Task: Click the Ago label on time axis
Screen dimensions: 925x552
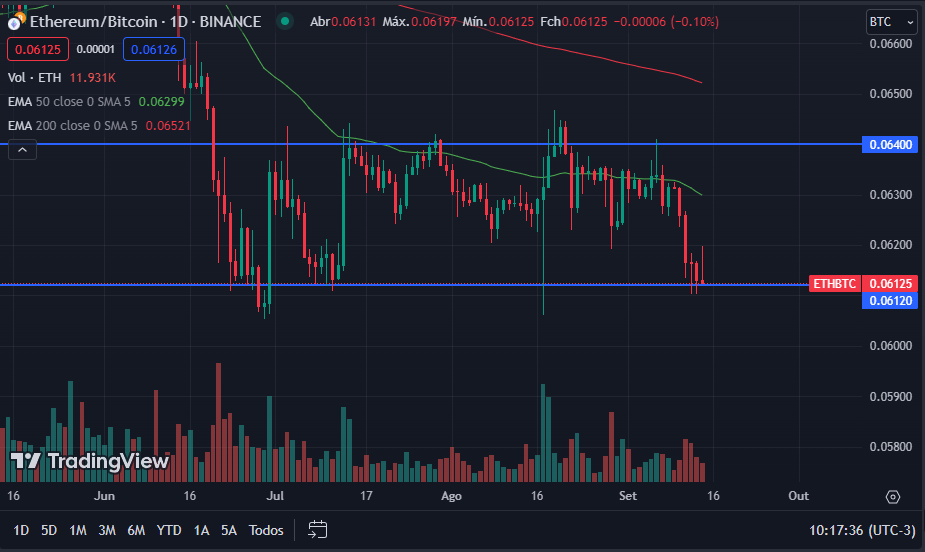Action: coord(451,496)
